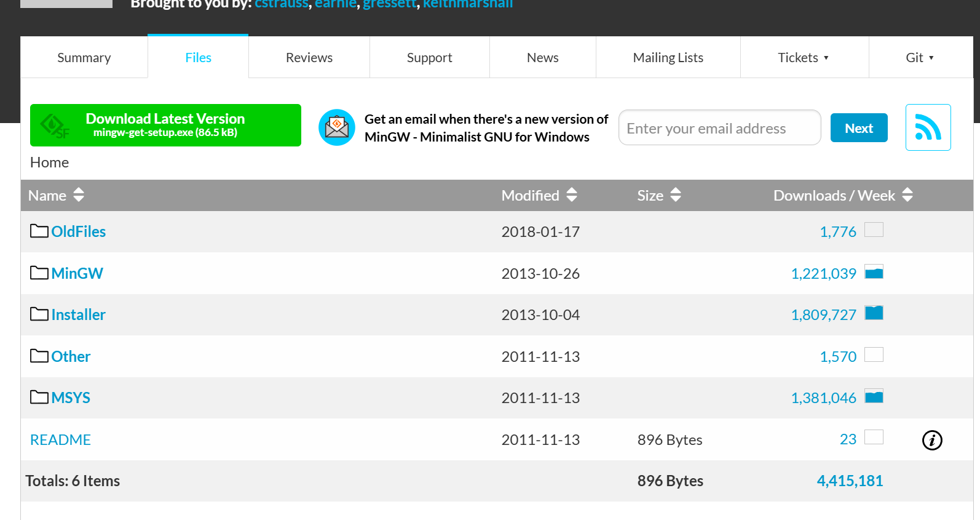Image resolution: width=980 pixels, height=520 pixels.
Task: Open the README file link
Action: pos(60,439)
